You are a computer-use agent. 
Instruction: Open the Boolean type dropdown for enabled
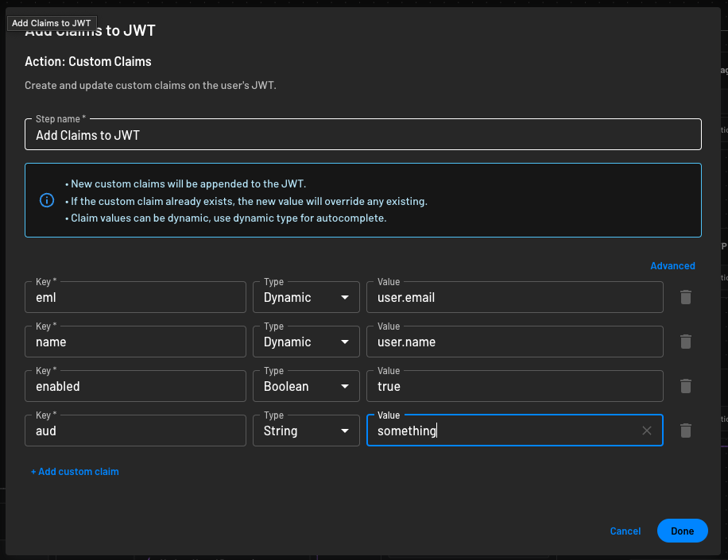(306, 386)
